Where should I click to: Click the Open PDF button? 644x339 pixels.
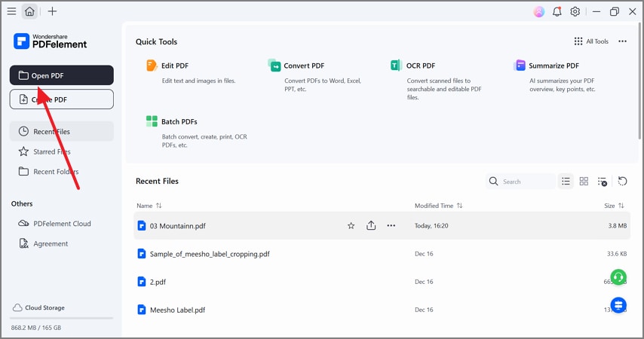pyautogui.click(x=62, y=75)
